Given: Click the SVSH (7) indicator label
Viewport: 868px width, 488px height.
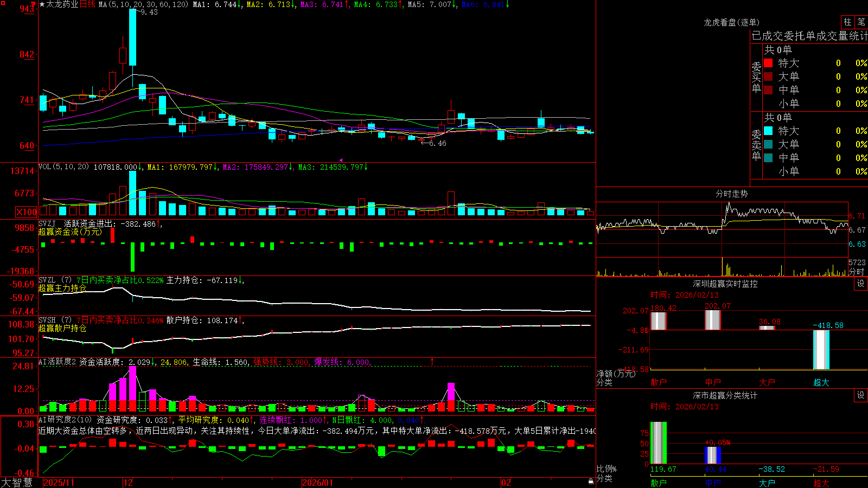Looking at the screenshot, I should point(55,320).
